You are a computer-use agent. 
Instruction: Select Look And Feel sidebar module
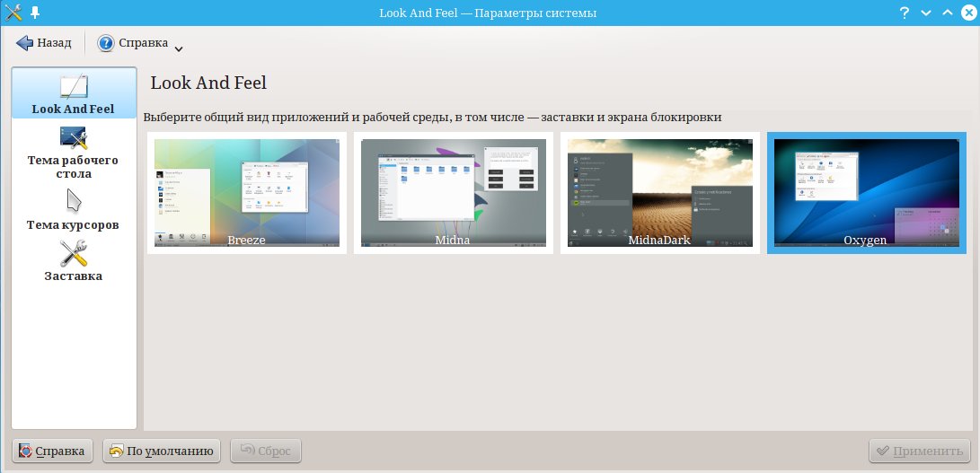74,93
